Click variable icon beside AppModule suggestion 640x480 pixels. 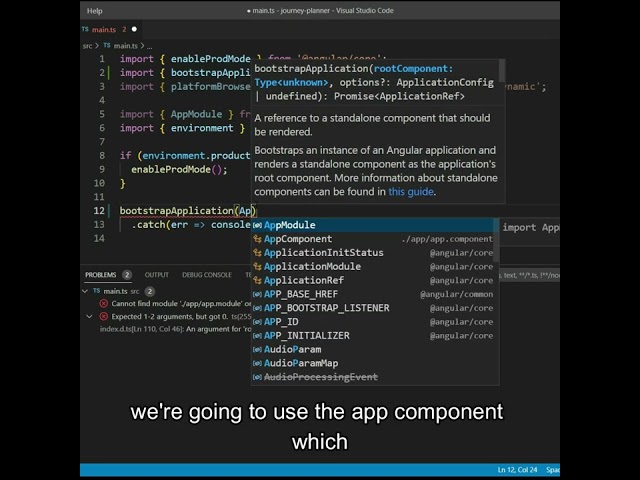[257, 225]
